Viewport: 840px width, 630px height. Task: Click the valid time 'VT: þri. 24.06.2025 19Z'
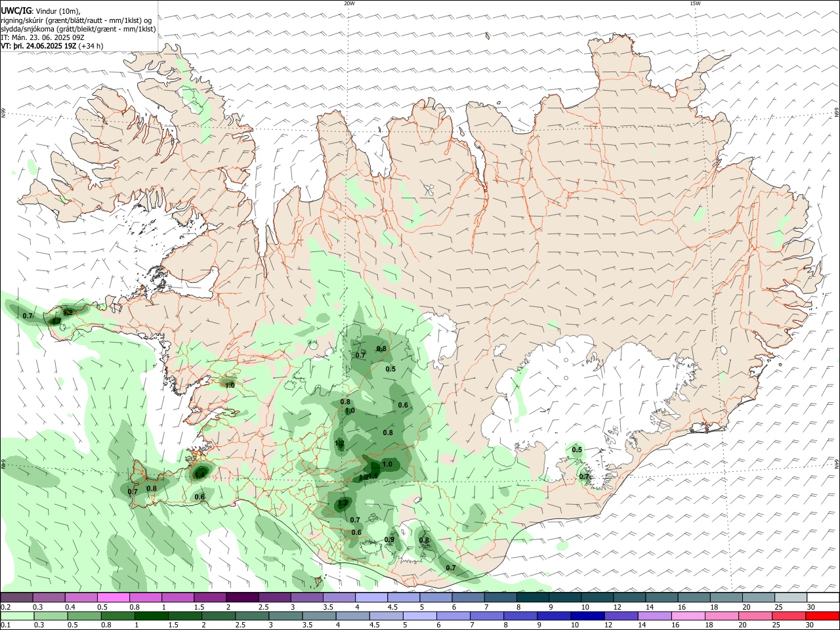pyautogui.click(x=39, y=46)
